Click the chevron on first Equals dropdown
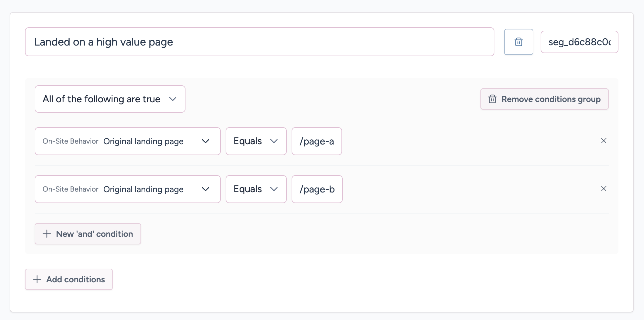 [274, 141]
